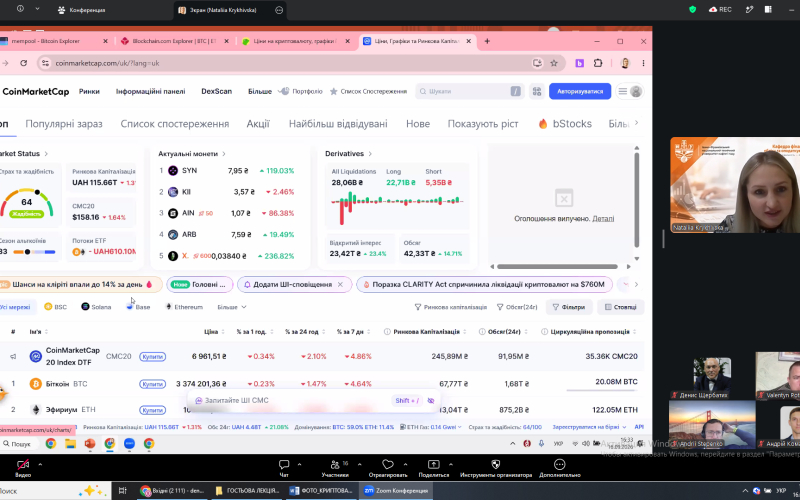Open DexScan menu item

(216, 91)
